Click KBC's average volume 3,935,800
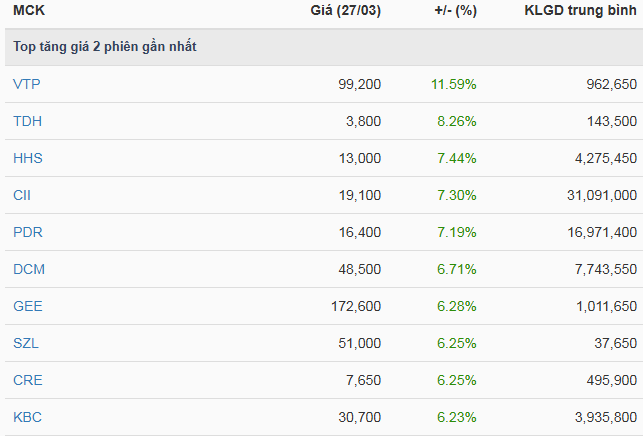 [598, 417]
